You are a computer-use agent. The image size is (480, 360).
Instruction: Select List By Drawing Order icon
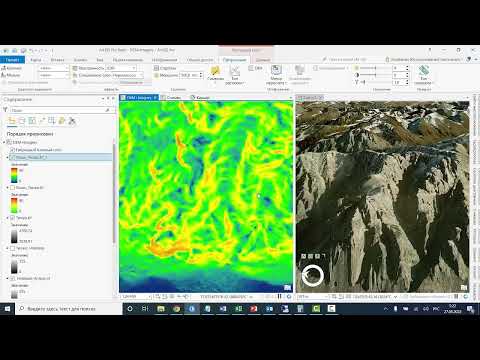12,121
